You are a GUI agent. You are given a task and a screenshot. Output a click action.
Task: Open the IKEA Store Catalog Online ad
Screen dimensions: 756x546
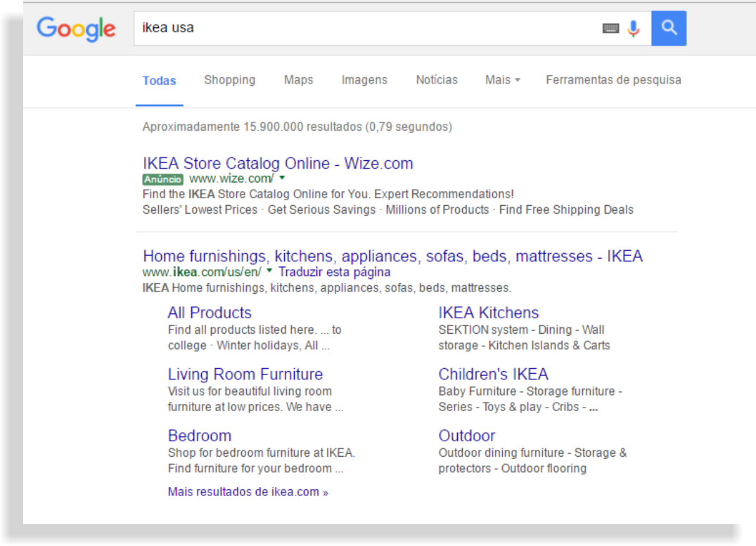[278, 163]
